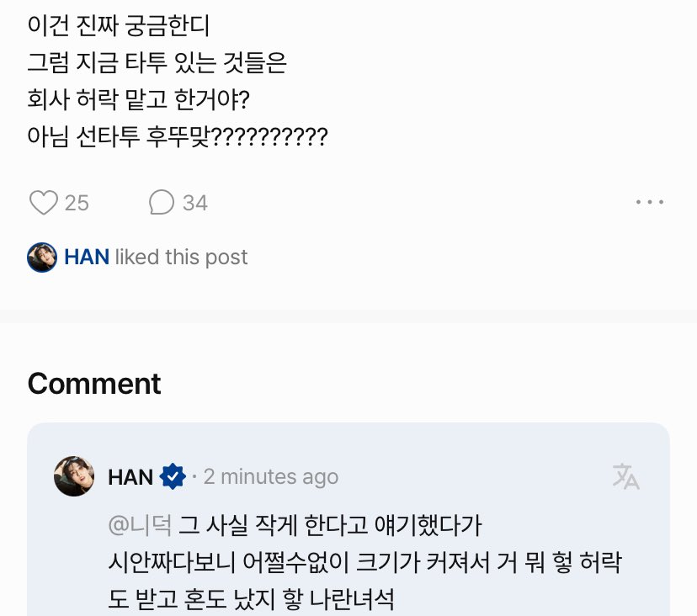Tap the HAN username in the comment header
Screen dimensions: 697x616
pos(130,477)
